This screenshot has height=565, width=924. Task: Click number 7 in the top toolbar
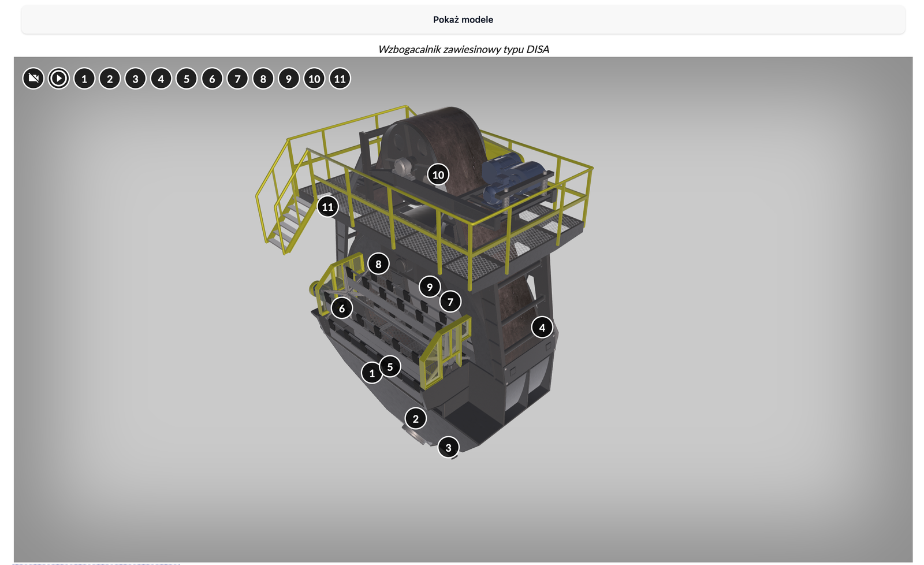(237, 79)
